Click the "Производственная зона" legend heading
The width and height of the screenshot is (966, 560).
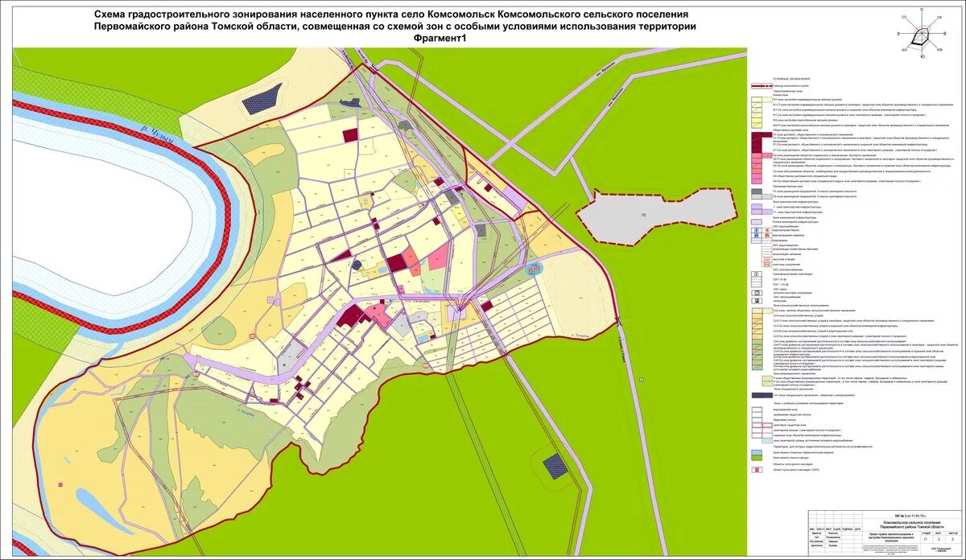coord(788,186)
